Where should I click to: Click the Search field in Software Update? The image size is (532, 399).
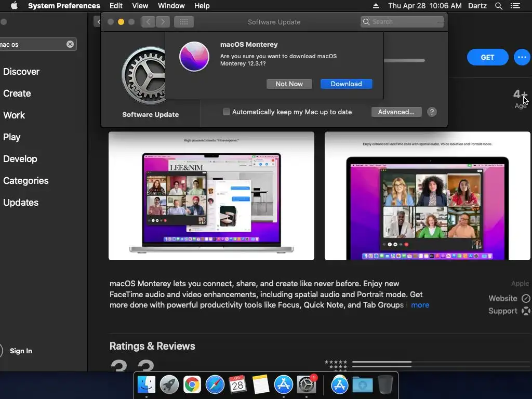(402, 22)
